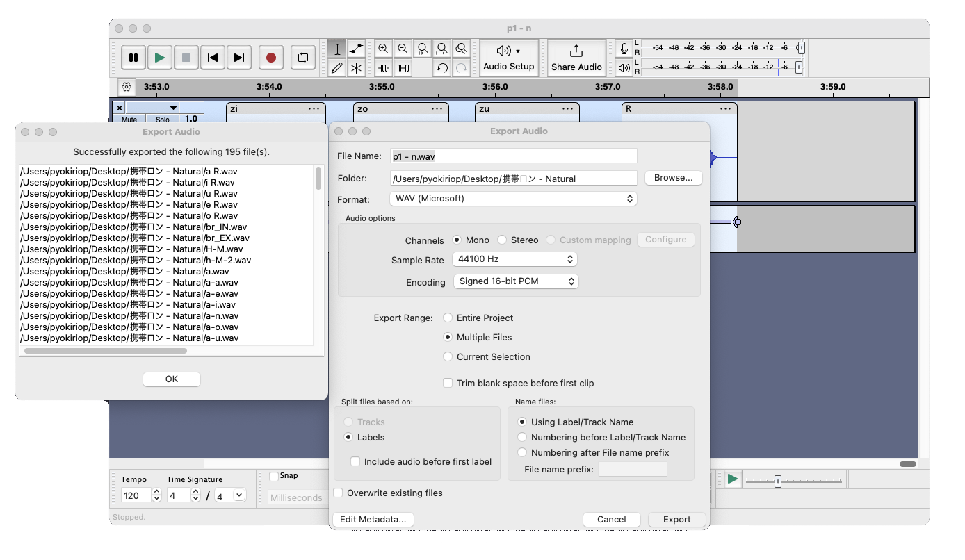Open the zo clip's three-dot menu

[x=437, y=109]
